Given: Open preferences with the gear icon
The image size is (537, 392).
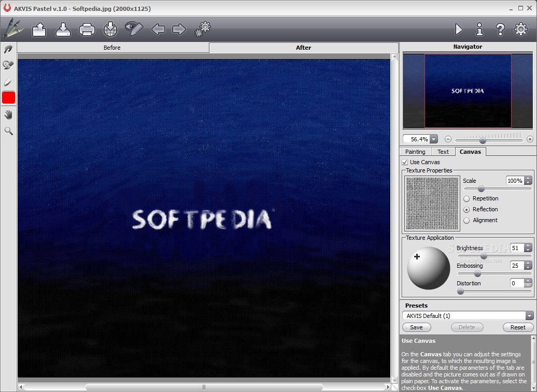Looking at the screenshot, I should tap(521, 29).
